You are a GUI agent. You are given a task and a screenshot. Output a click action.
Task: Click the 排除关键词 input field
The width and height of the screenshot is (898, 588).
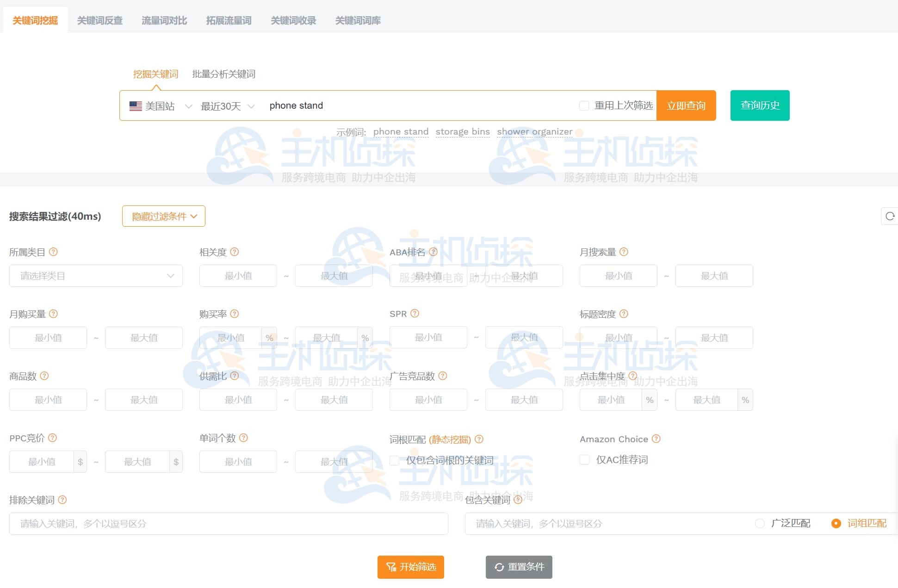click(x=229, y=524)
